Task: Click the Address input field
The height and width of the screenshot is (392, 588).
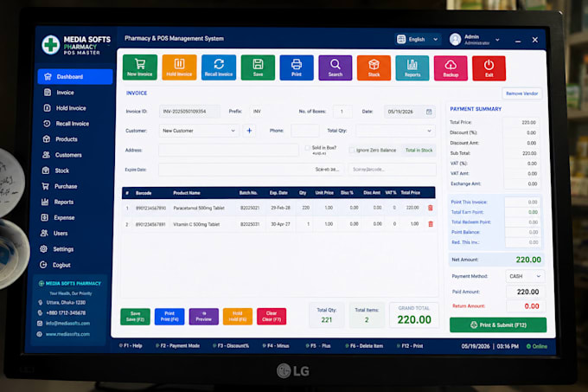Action: coord(228,150)
